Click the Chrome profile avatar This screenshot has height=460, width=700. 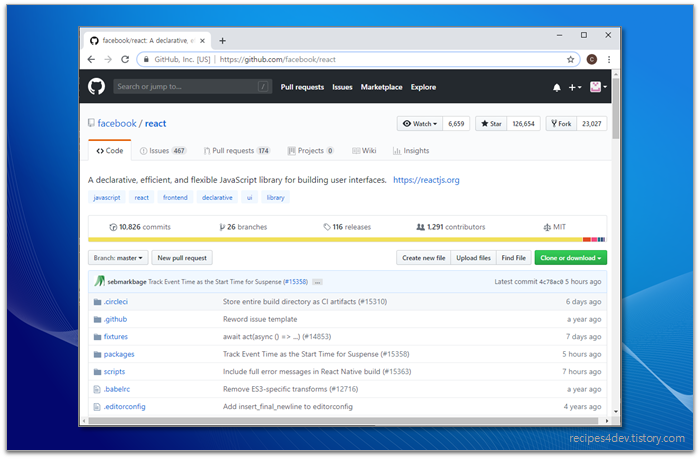click(592, 59)
